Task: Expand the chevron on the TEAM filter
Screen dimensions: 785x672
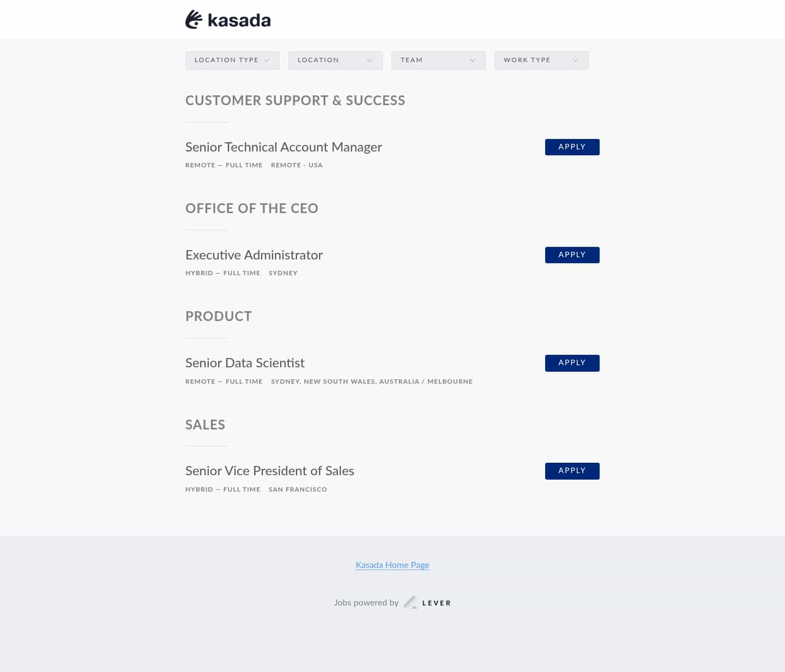Action: coord(473,60)
